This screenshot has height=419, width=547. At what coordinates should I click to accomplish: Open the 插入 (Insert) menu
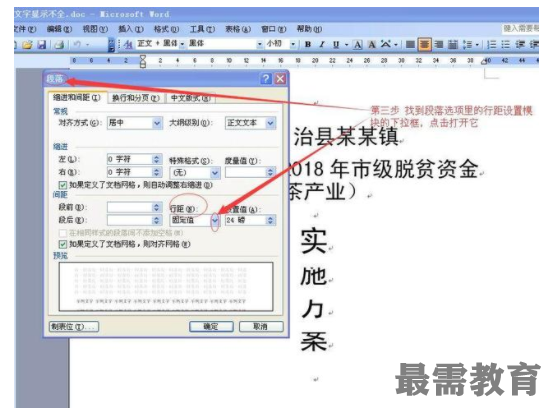pyautogui.click(x=131, y=29)
